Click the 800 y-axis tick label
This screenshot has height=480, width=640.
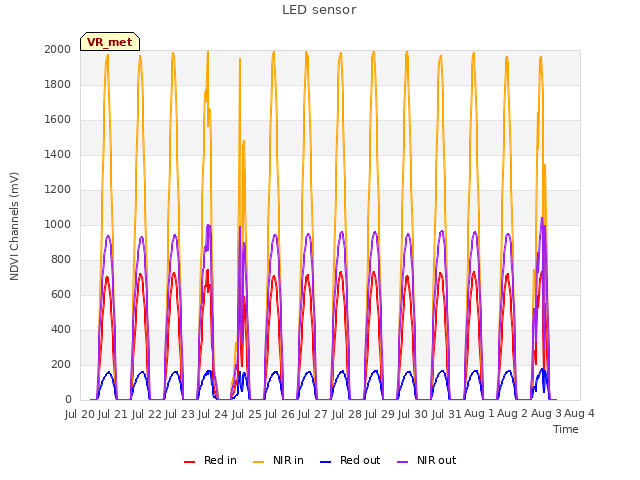(61, 260)
